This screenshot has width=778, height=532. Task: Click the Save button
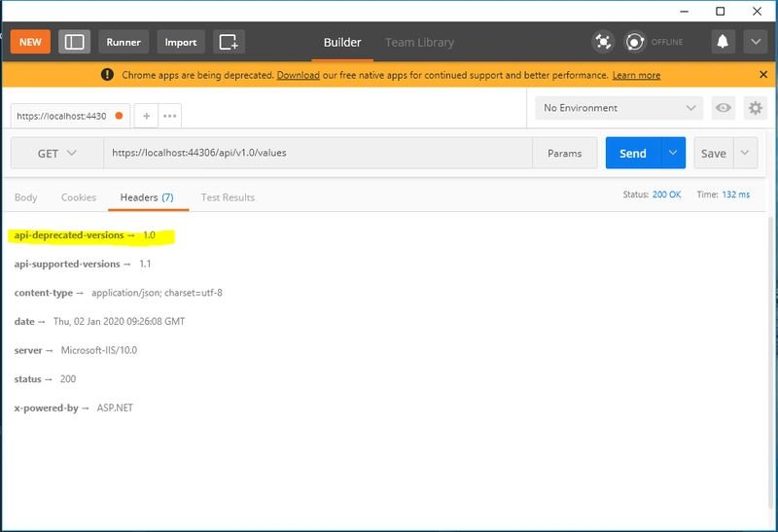click(x=714, y=154)
